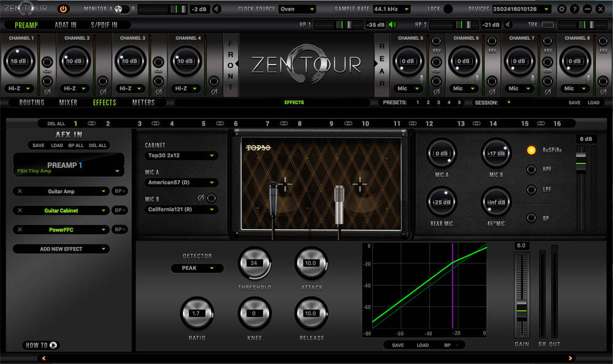The width and height of the screenshot is (613, 364).
Task: Remove the Guitar Cabinet effect with X
Action: (20, 210)
